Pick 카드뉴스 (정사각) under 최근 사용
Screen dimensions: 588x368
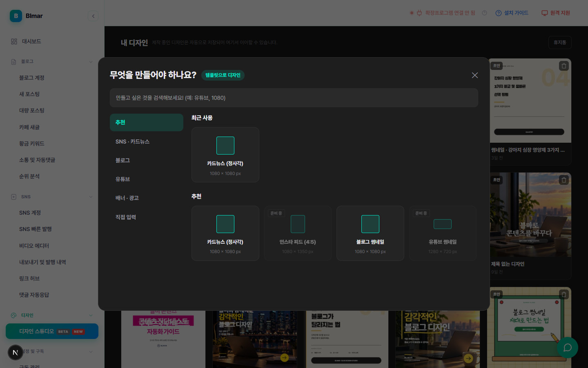[x=225, y=155]
